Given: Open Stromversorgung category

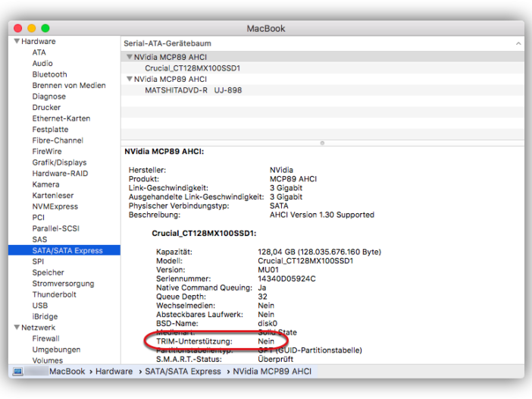Looking at the screenshot, I should [63, 284].
